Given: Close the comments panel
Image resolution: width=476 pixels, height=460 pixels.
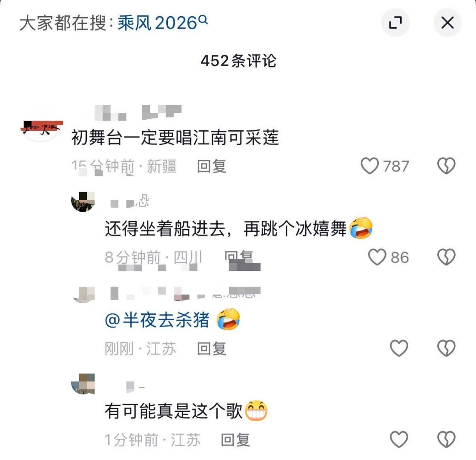Looking at the screenshot, I should click(x=447, y=23).
